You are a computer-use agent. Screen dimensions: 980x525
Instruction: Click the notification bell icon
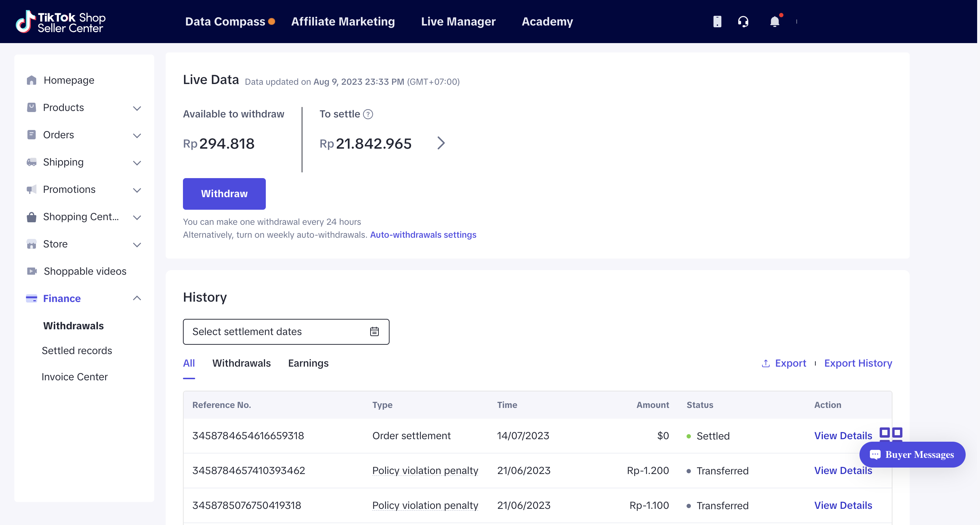[774, 21]
